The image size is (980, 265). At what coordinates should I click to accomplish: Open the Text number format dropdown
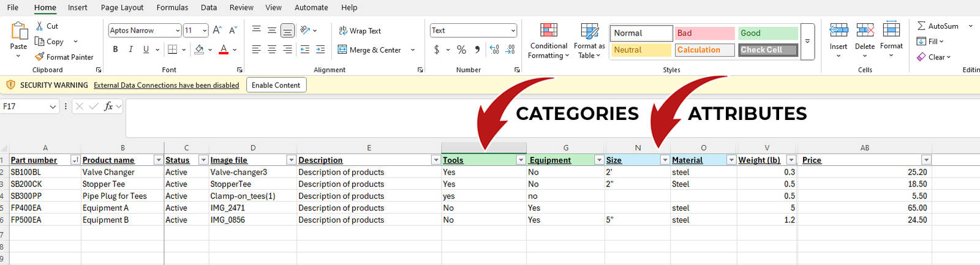click(513, 31)
